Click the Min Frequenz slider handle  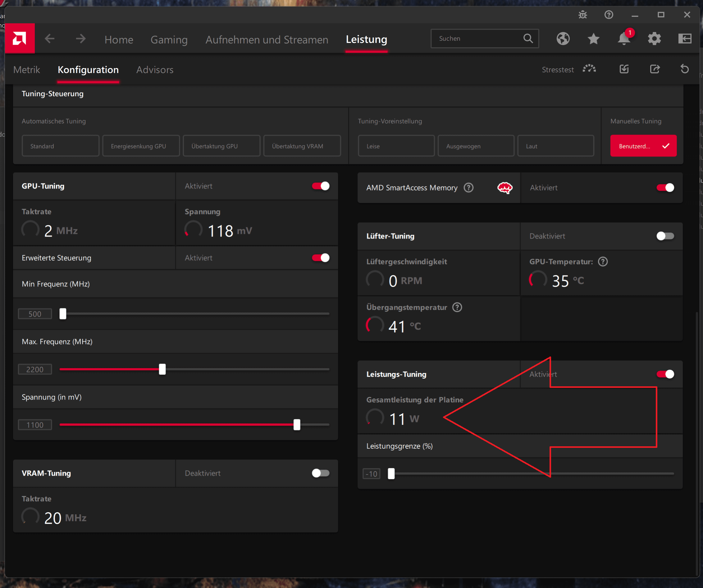(x=63, y=314)
